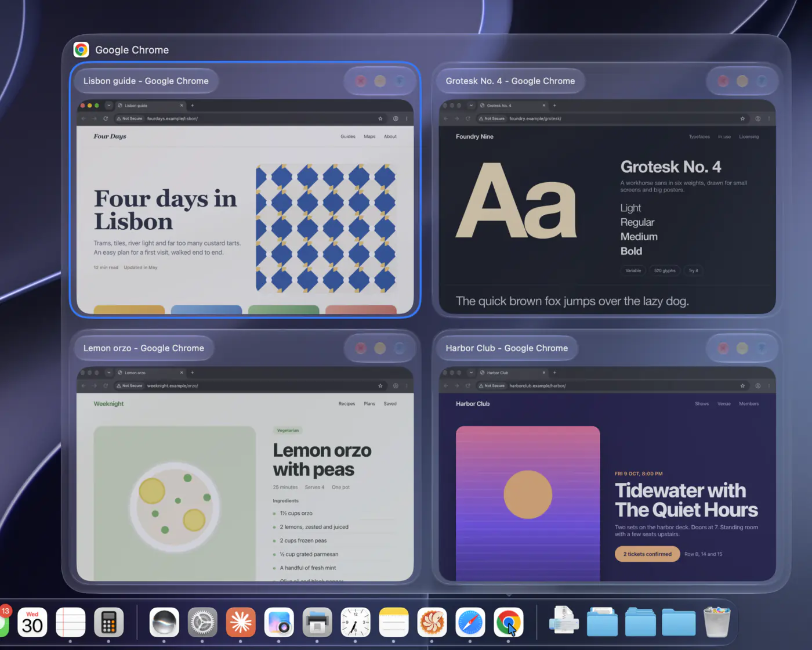Click the Google Chrome Dock icon

point(509,622)
